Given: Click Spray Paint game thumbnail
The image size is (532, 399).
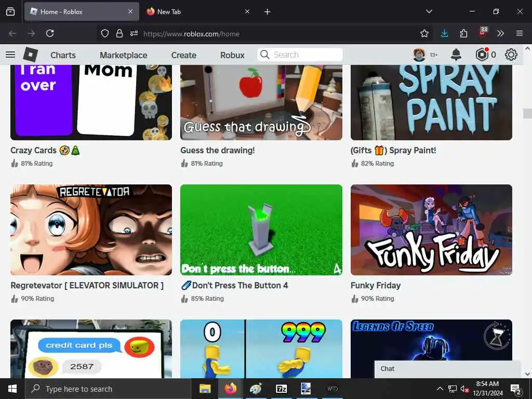Looking at the screenshot, I should click(431, 102).
